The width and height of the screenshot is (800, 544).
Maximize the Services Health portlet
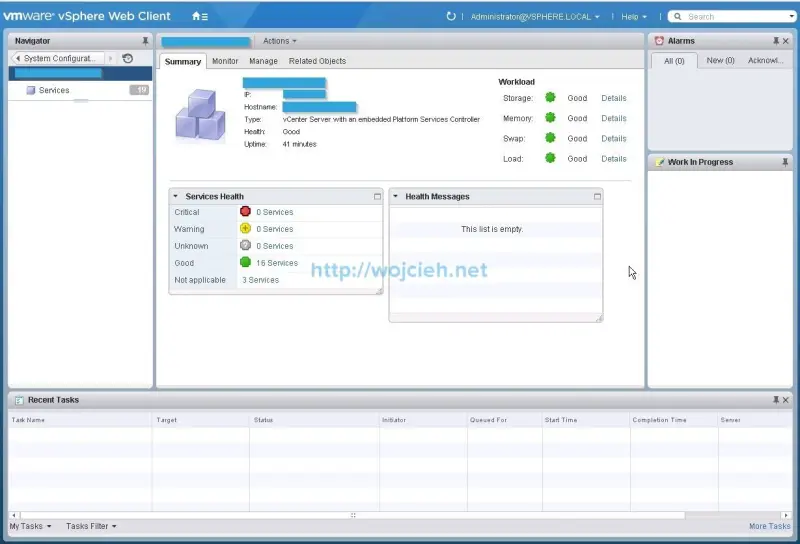377,197
